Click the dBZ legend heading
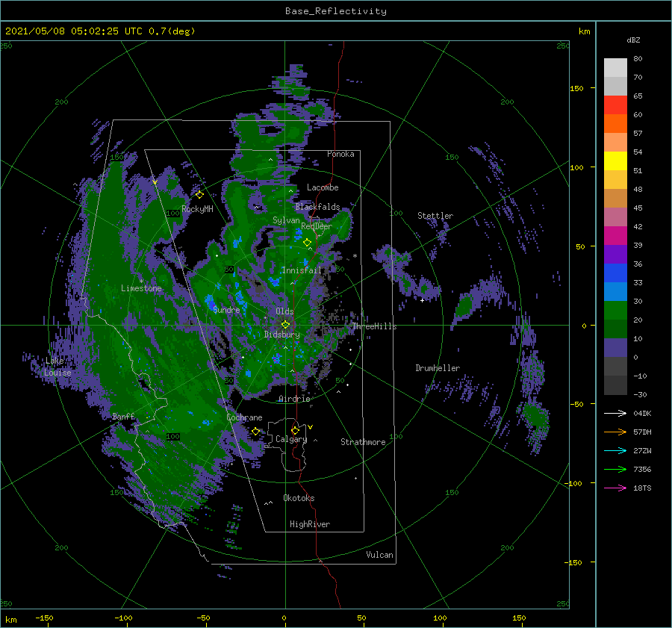The width and height of the screenshot is (672, 628). [633, 40]
